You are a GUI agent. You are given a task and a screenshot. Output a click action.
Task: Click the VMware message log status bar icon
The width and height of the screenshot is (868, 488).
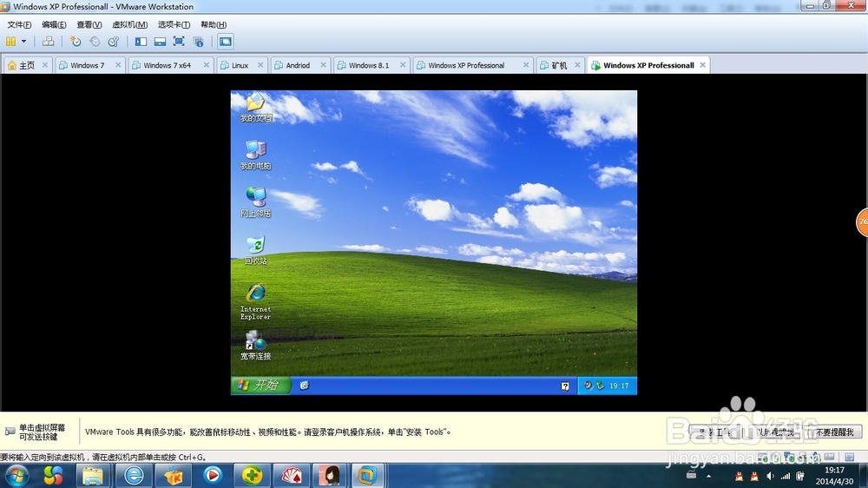pyautogui.click(x=849, y=457)
